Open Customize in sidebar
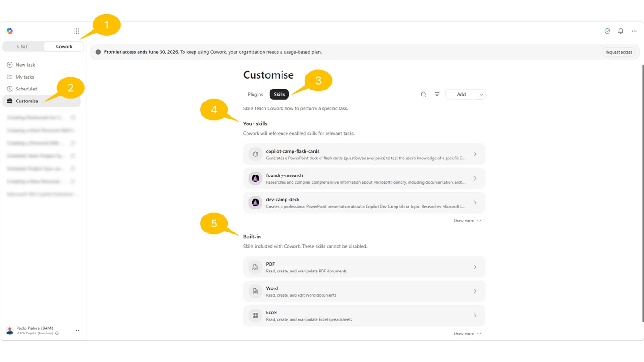The width and height of the screenshot is (644, 362). (41, 101)
